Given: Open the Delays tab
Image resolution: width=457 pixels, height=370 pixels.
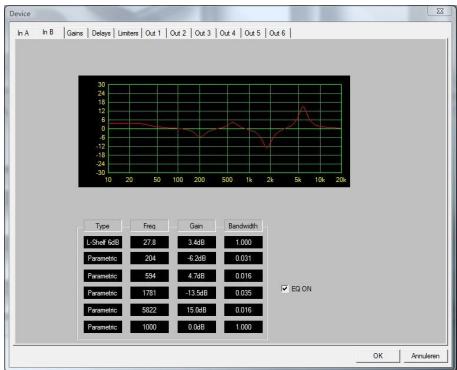Looking at the screenshot, I should click(x=101, y=33).
